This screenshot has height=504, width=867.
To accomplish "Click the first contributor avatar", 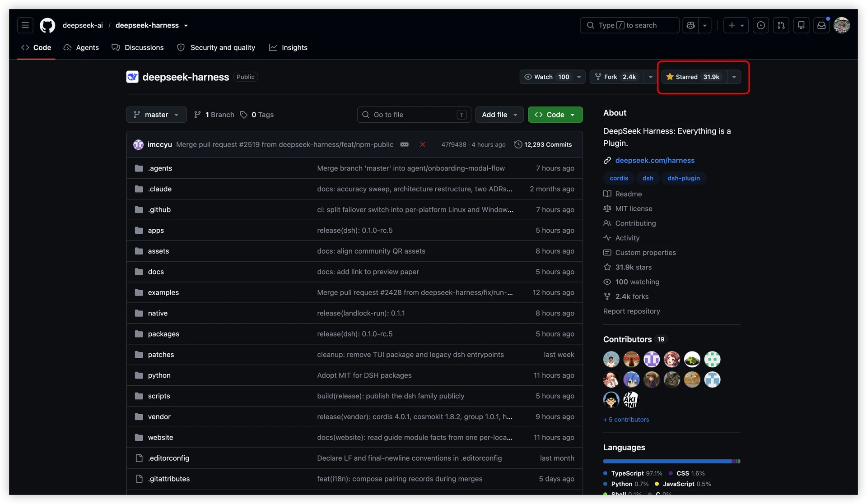I will click(611, 359).
